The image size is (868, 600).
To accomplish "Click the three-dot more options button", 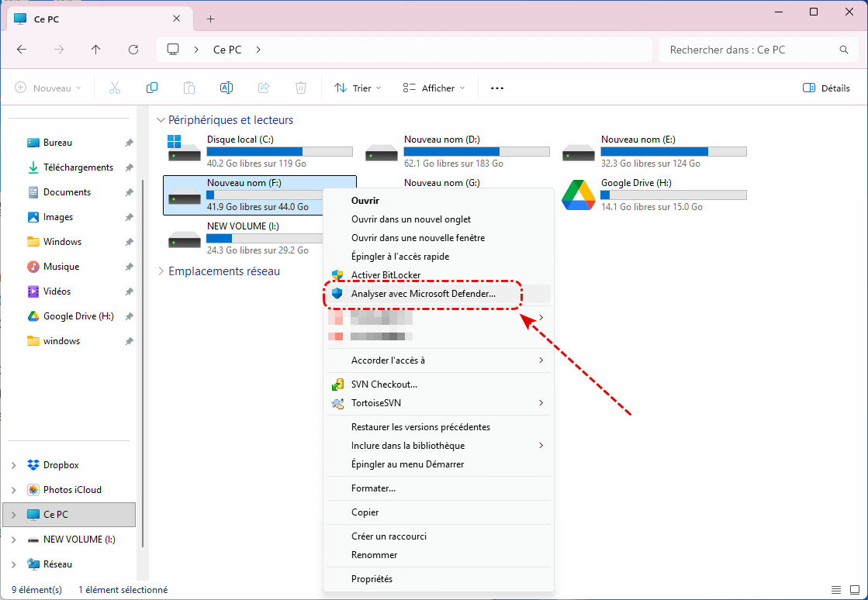I will coord(497,88).
